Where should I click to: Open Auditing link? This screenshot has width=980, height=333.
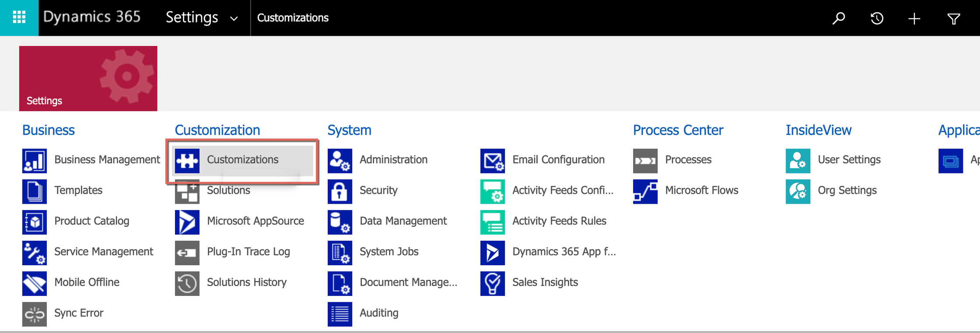point(379,312)
